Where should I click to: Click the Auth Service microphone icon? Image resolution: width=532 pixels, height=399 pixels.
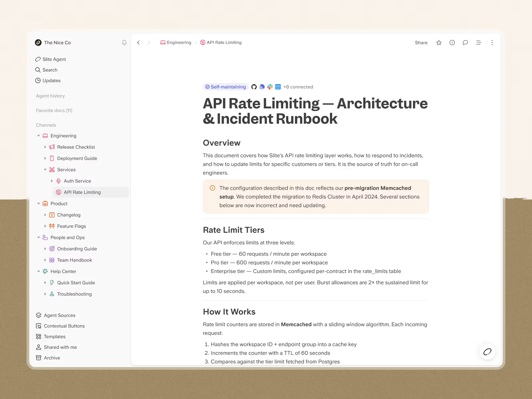pos(59,181)
